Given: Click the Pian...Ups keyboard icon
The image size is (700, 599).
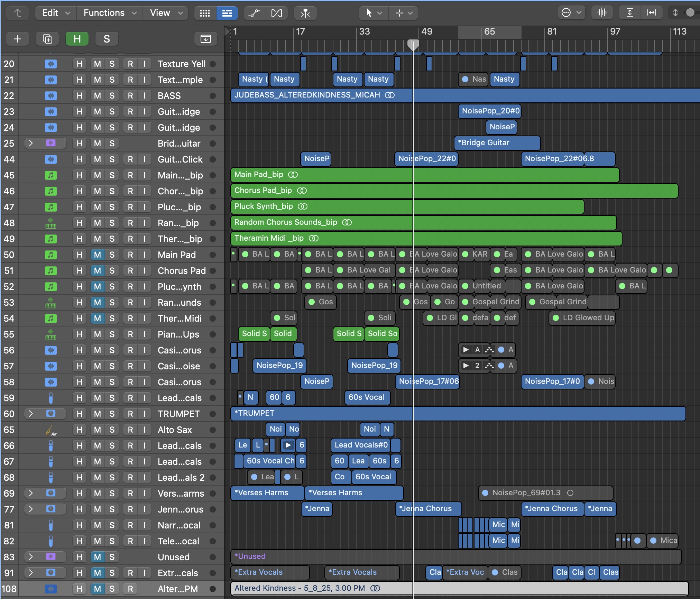Looking at the screenshot, I should tap(51, 334).
